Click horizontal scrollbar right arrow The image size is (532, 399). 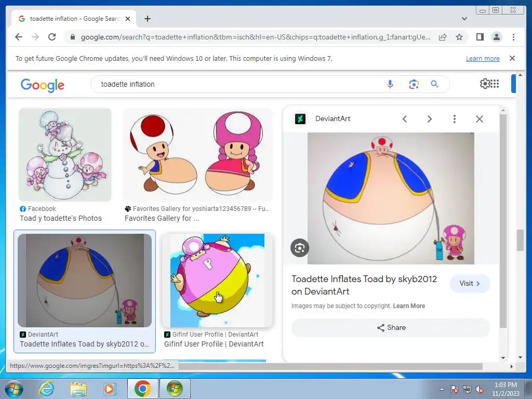coord(512,366)
